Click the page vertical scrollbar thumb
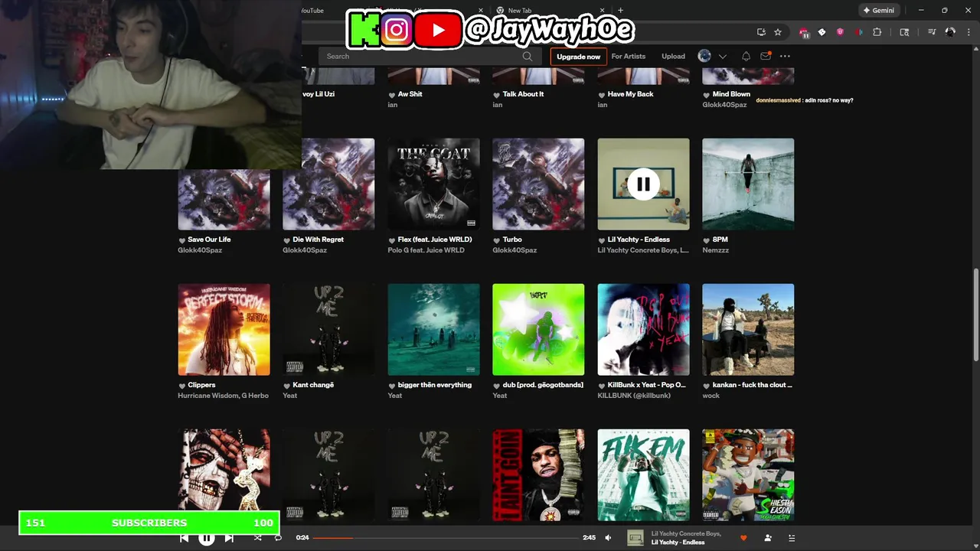Image resolution: width=980 pixels, height=551 pixels. (975, 315)
